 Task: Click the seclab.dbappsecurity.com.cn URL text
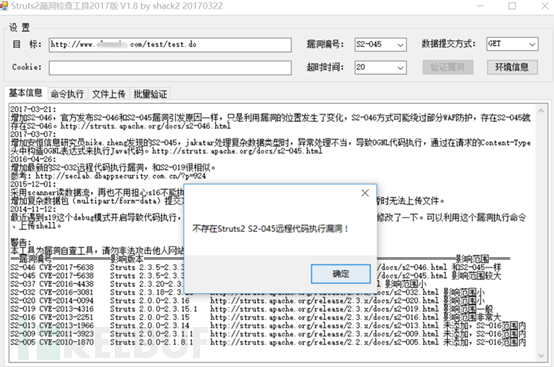pos(120,176)
